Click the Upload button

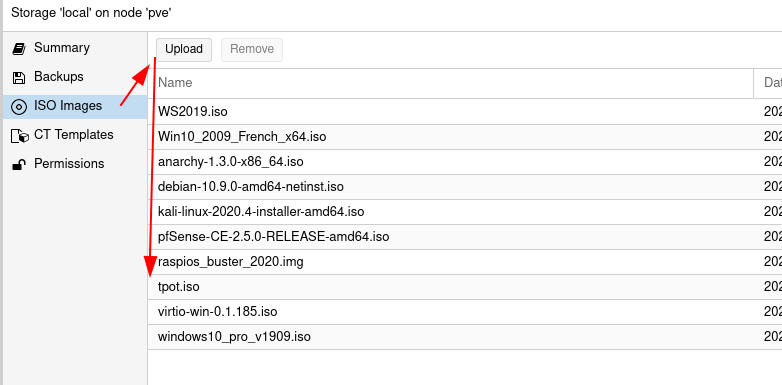(184, 49)
